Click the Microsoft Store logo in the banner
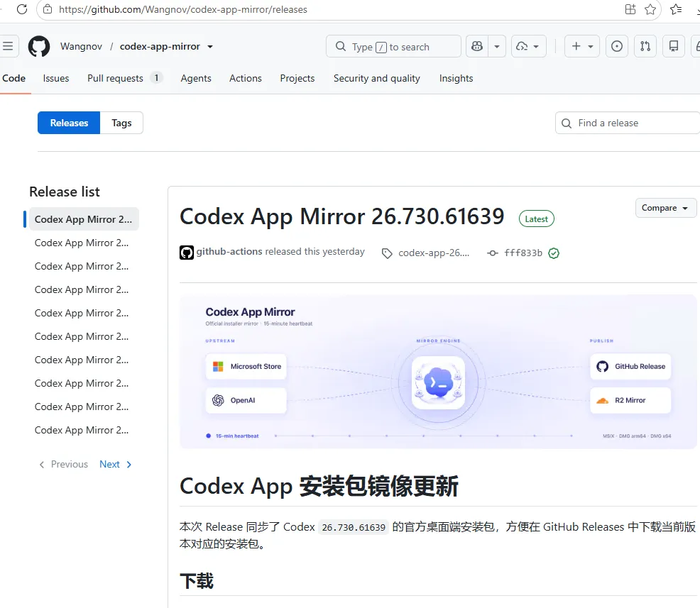Viewport: 700px width, 608px height. tap(218, 366)
